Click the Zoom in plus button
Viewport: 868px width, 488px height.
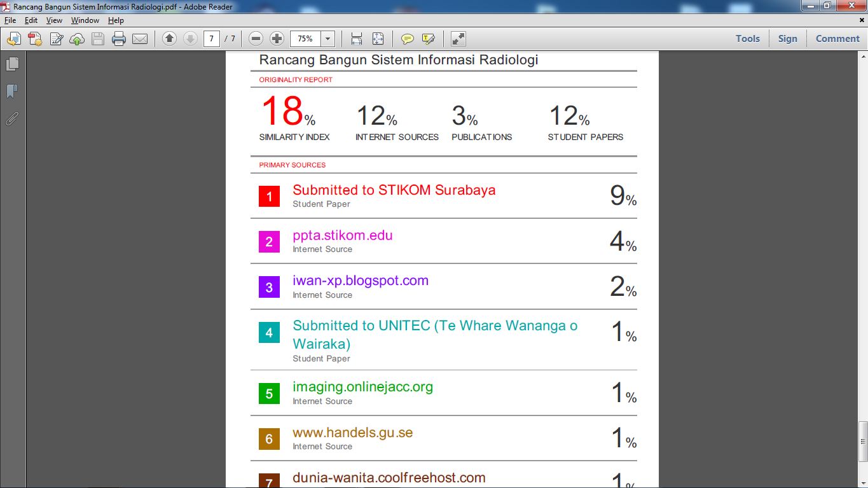(x=277, y=39)
